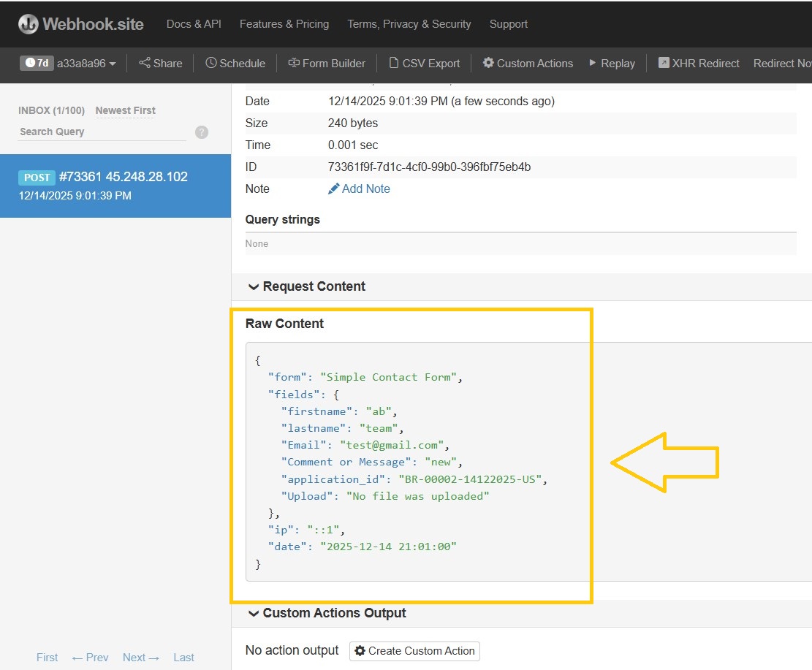The image size is (812, 670).
Task: Select POST request #73361 in inbox
Action: pyautogui.click(x=117, y=185)
